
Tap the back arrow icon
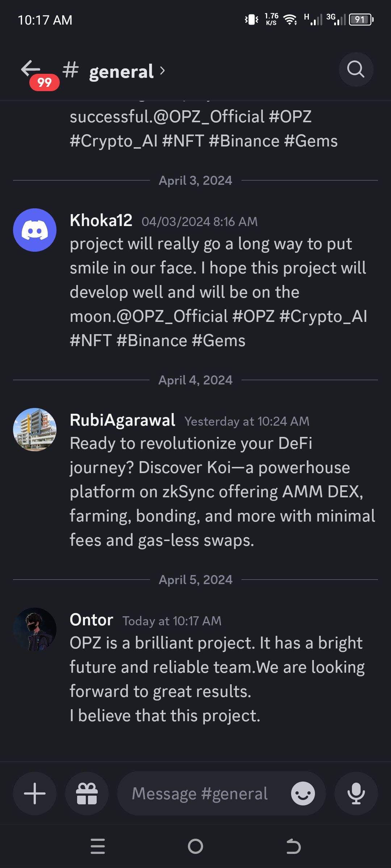30,68
